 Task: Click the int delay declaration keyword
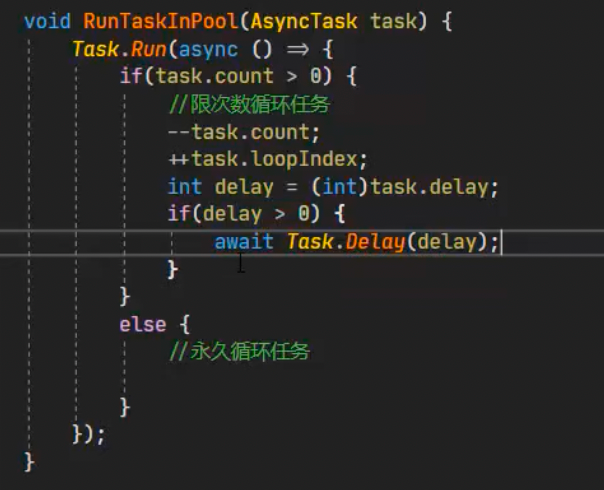point(185,187)
